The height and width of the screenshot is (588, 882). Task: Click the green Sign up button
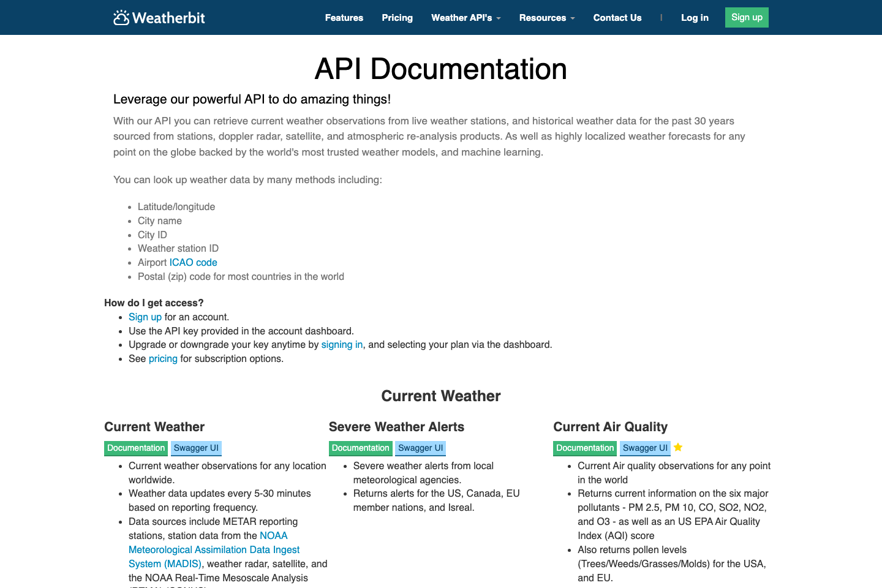point(746,17)
